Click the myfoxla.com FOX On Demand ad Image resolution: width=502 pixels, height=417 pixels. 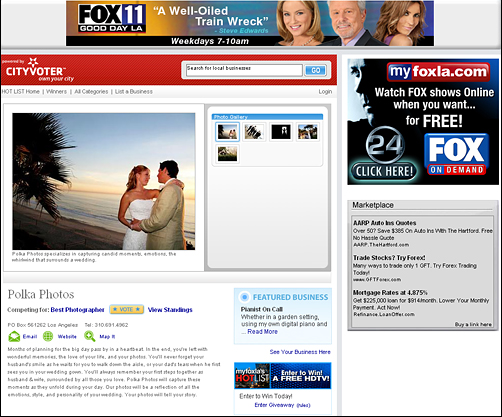423,122
